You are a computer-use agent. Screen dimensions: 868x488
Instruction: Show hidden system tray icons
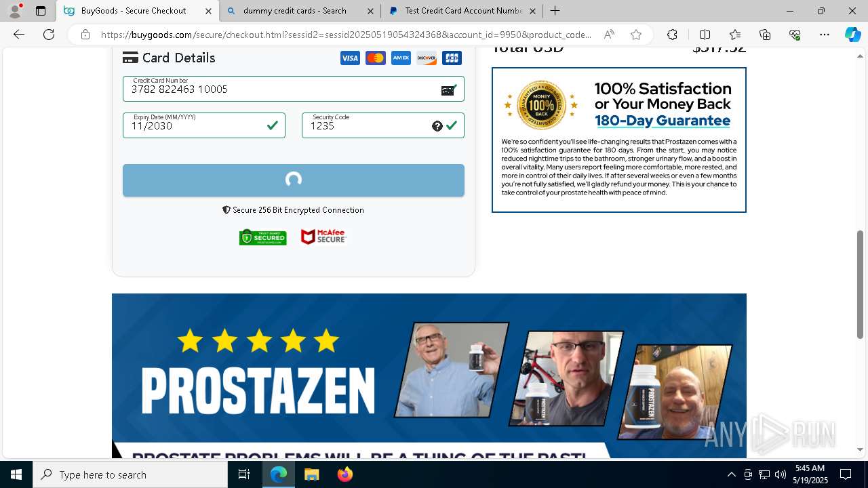(x=731, y=474)
